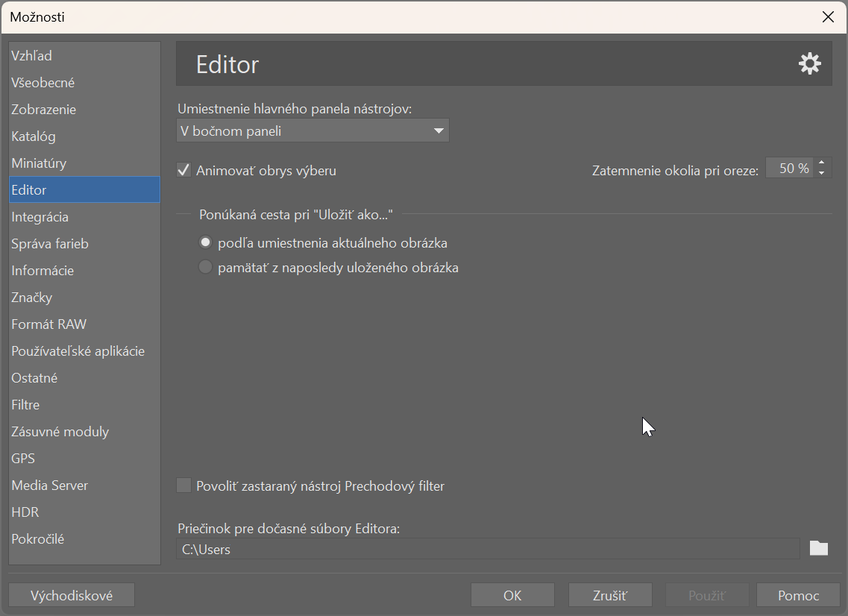Screen dimensions: 848x616
Task: Select the Ostatné category
Action: [x=84, y=378]
